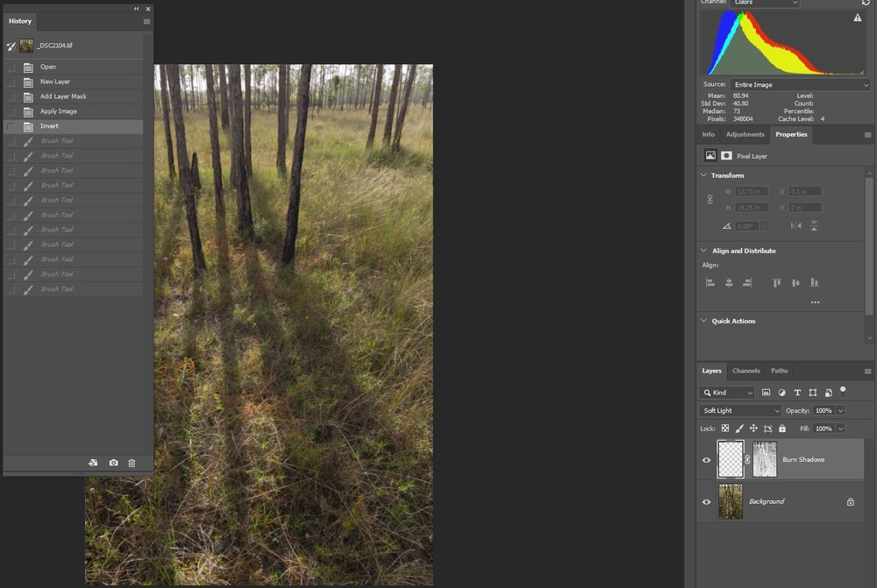Set history brush source to New Layer state
Image resolution: width=877 pixels, height=588 pixels.
(x=11, y=82)
